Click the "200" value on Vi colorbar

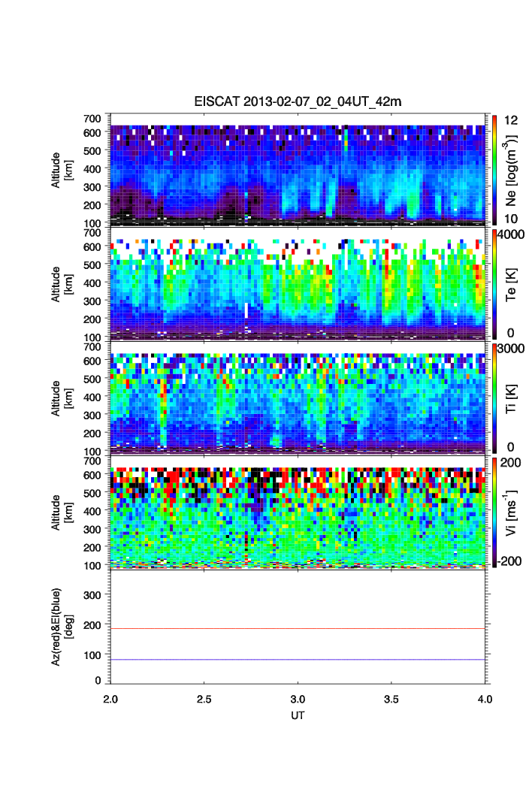pyautogui.click(x=511, y=462)
